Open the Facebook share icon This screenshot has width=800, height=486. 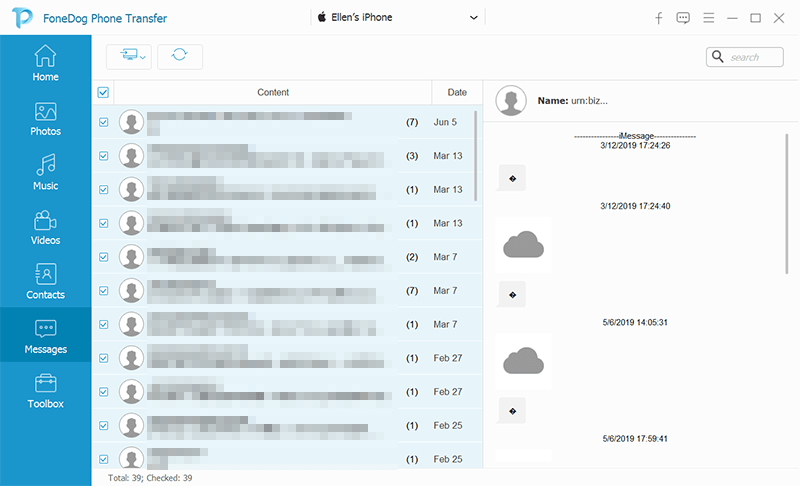[659, 18]
